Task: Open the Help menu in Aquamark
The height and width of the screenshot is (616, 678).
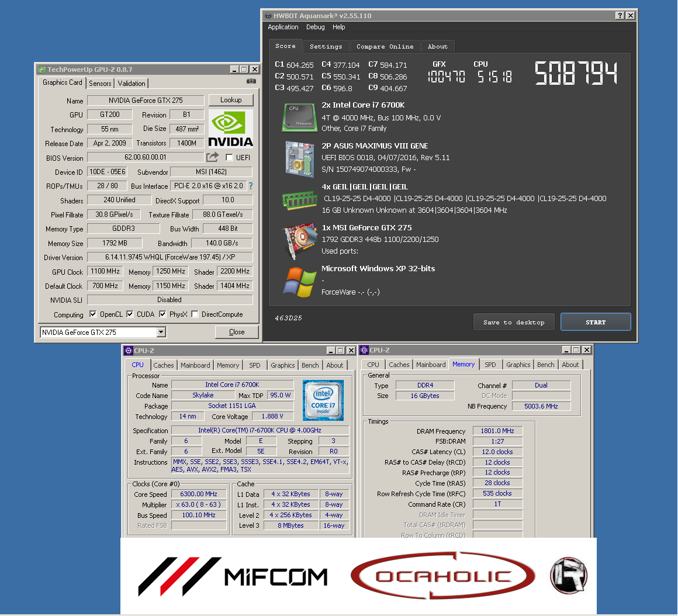Action: click(338, 27)
